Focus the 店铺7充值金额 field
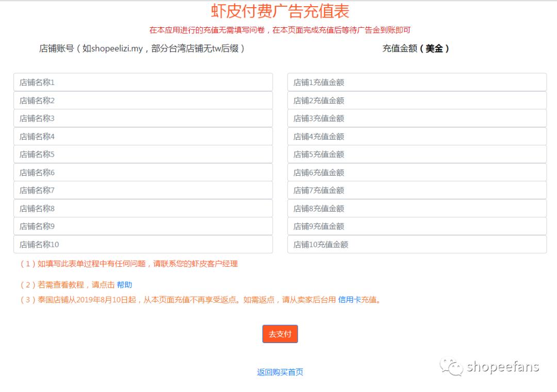 417,190
